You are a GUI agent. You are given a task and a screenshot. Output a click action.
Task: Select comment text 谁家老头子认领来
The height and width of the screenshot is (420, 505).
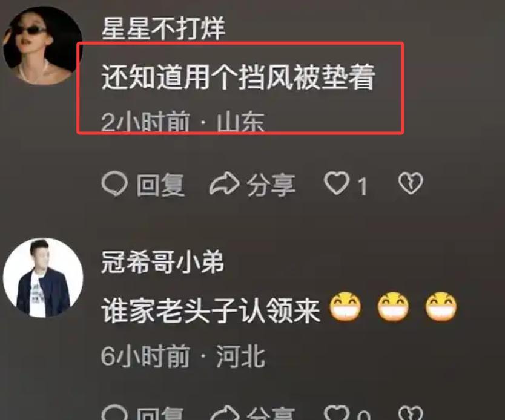[x=211, y=310]
